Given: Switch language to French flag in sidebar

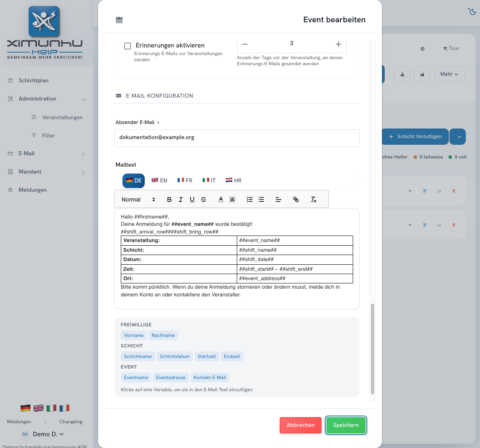Looking at the screenshot, I should point(64,408).
